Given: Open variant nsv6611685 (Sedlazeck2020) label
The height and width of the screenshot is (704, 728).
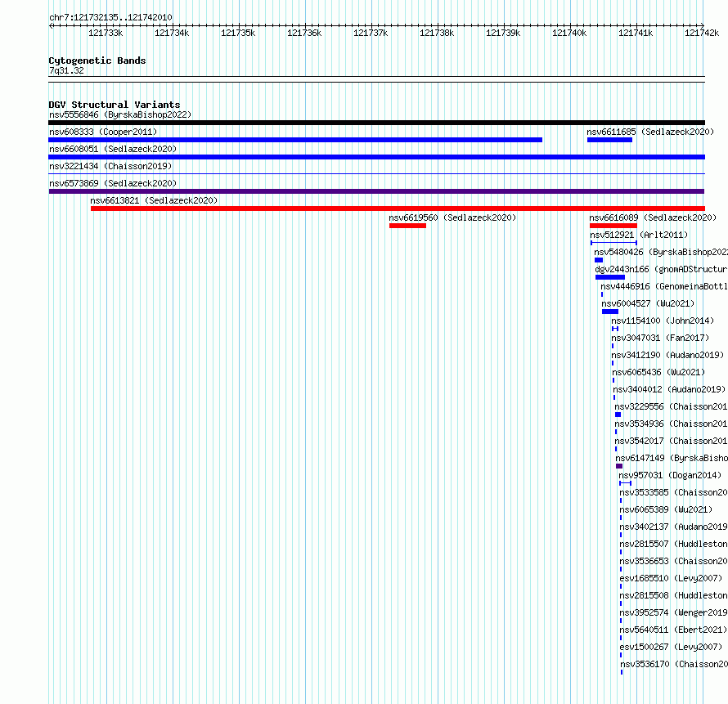Looking at the screenshot, I should [x=650, y=132].
